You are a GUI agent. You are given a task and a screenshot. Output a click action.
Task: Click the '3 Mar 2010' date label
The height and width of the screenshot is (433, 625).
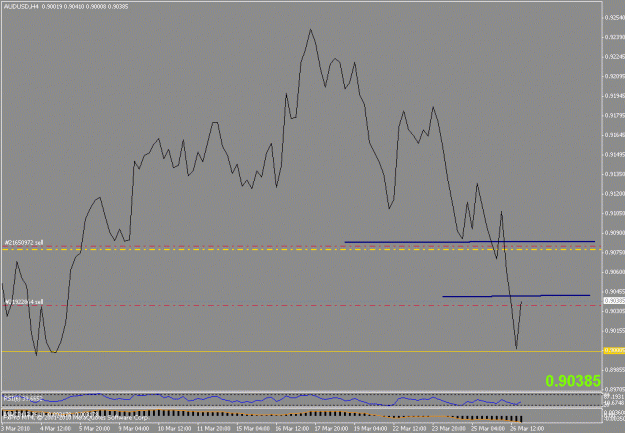click(x=14, y=429)
